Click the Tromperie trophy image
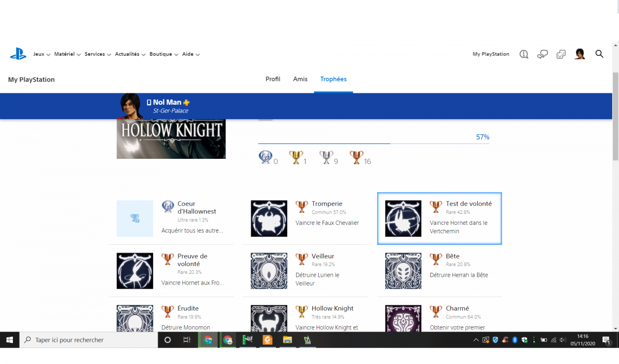Viewport: 619px width, 364px height. click(x=269, y=219)
